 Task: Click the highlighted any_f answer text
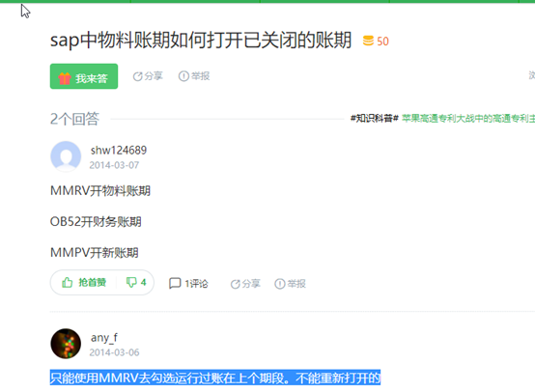[215, 378]
